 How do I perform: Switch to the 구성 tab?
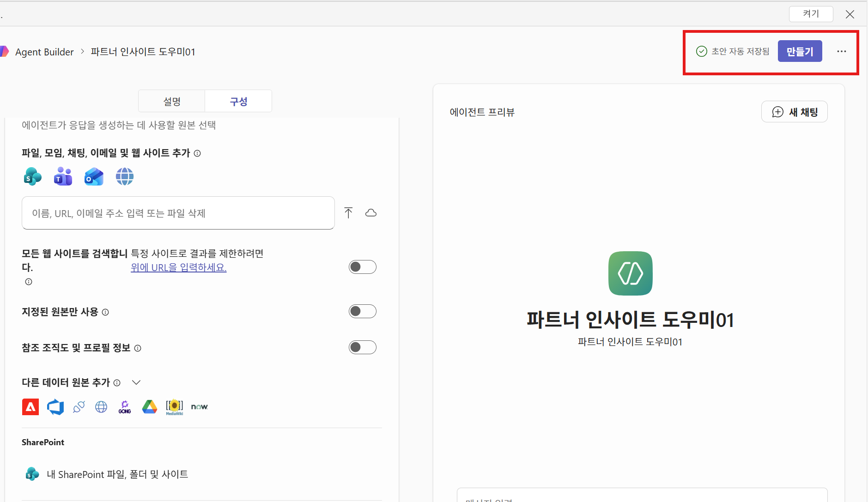(x=238, y=101)
